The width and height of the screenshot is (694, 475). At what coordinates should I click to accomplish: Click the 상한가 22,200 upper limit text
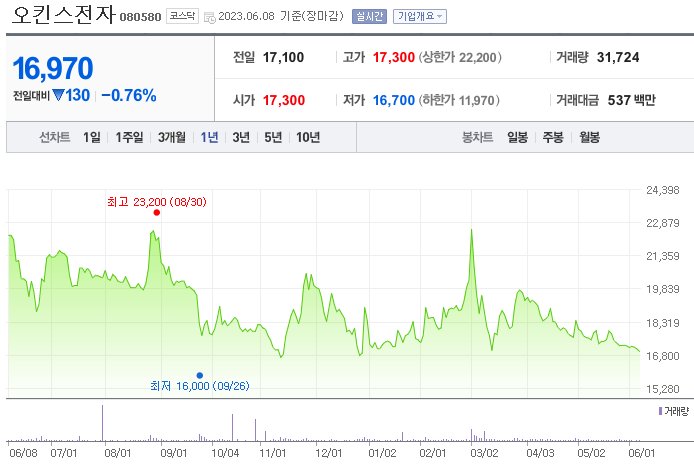point(460,57)
